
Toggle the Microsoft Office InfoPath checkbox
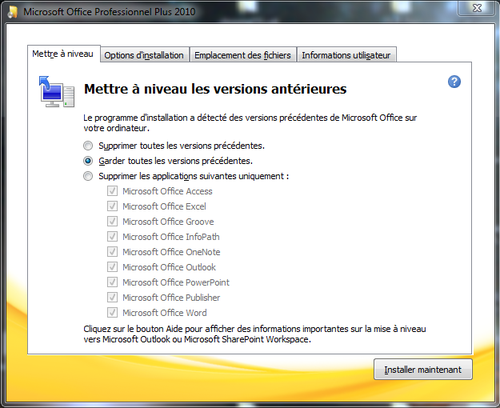point(112,237)
